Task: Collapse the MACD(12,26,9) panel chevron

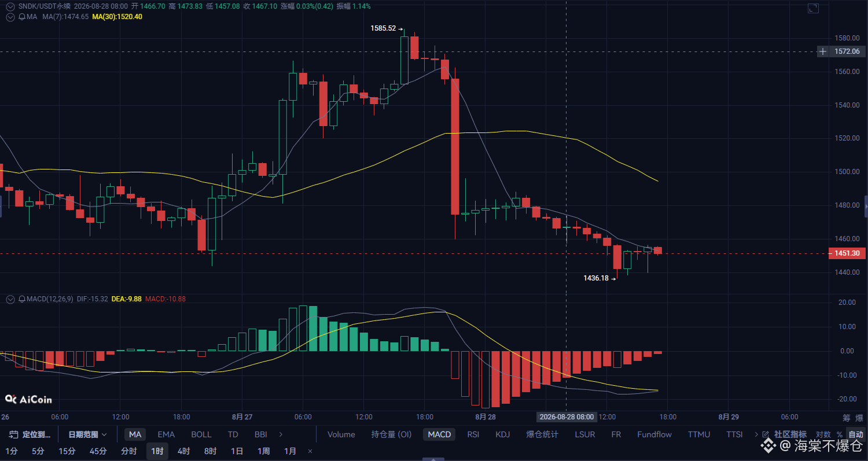Action: (10, 299)
